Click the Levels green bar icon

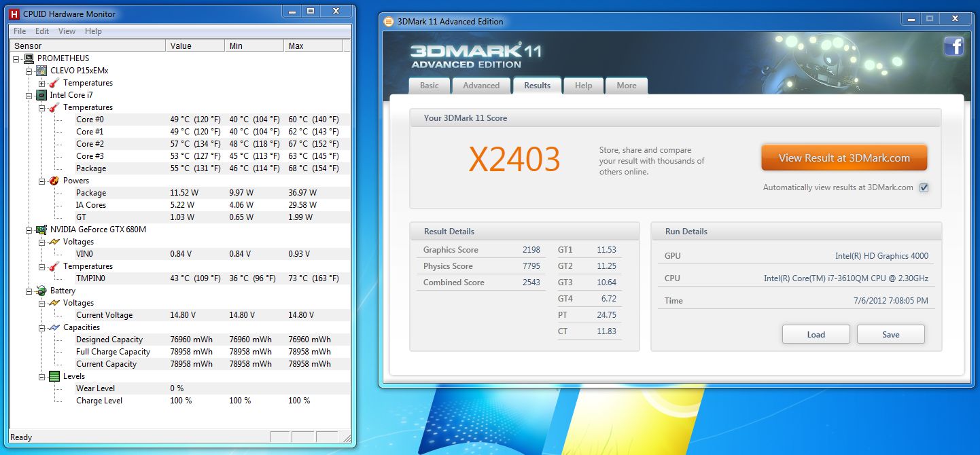[x=54, y=376]
